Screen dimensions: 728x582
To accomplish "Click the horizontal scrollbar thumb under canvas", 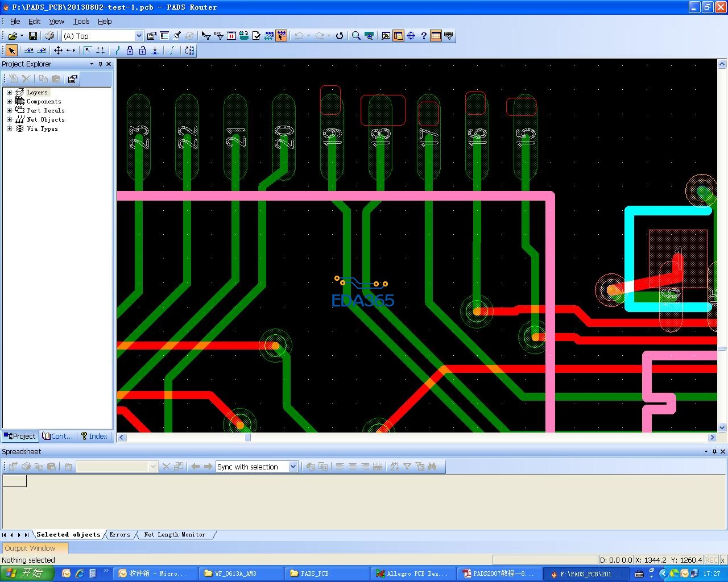I will (x=247, y=437).
